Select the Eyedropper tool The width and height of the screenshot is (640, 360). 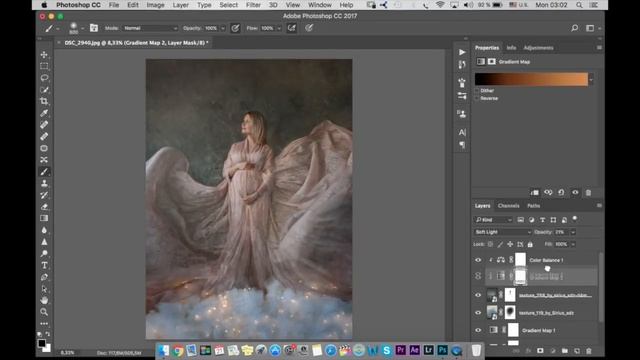click(x=44, y=113)
